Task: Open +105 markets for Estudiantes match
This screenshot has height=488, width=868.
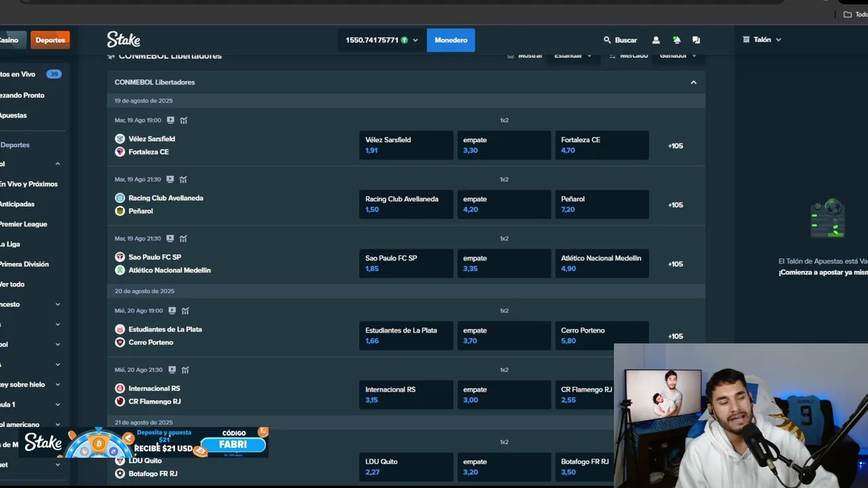Action: click(x=675, y=336)
